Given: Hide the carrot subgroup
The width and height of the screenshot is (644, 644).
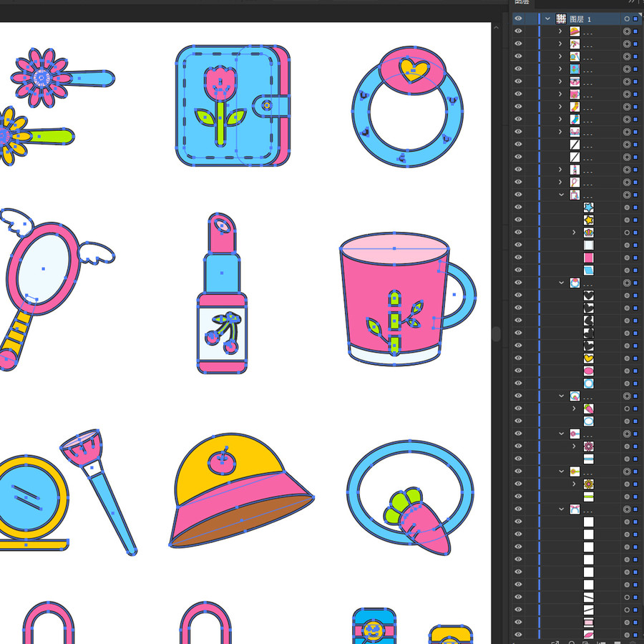Looking at the screenshot, I should tap(518, 409).
